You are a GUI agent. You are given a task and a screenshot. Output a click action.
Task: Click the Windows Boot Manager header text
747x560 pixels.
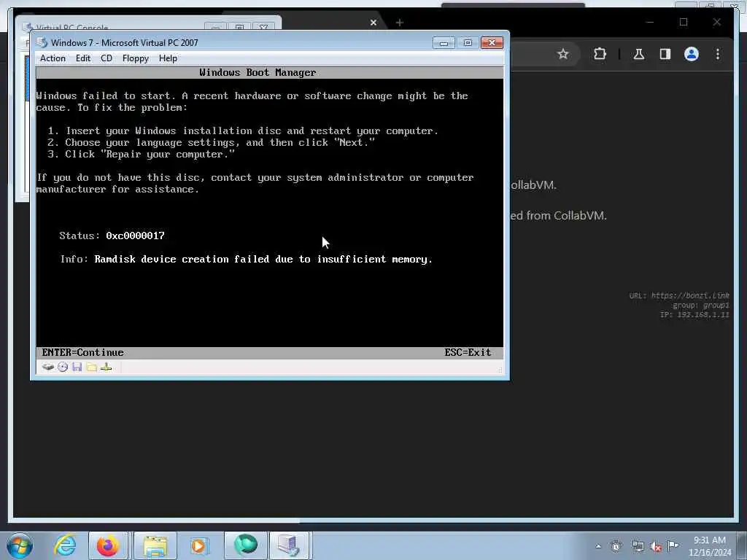[x=258, y=72]
